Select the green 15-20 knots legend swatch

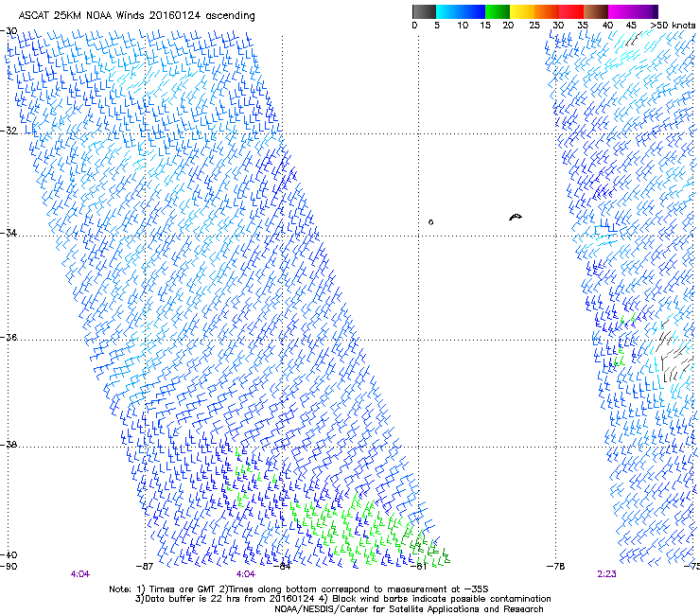[x=498, y=11]
